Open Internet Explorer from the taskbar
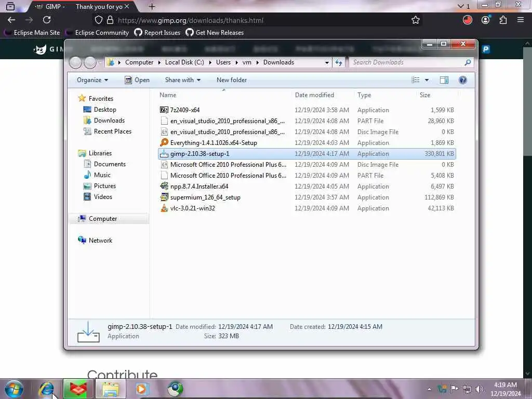532x399 pixels. point(46,389)
